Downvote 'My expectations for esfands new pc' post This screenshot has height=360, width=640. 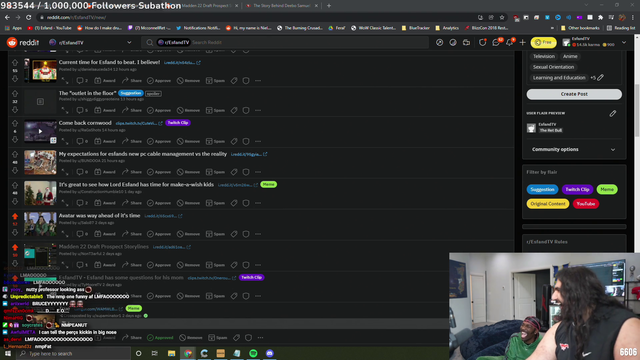15,170
